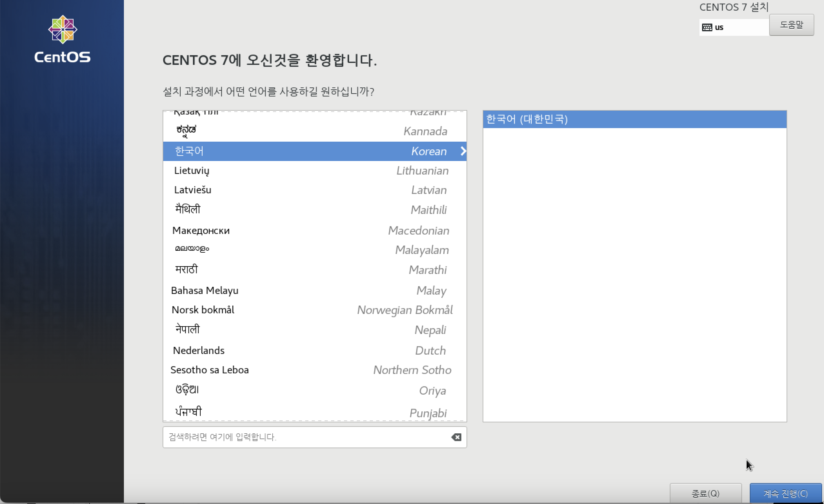Expand Korean language chevron arrow
Viewport: 824px width, 504px height.
(463, 151)
